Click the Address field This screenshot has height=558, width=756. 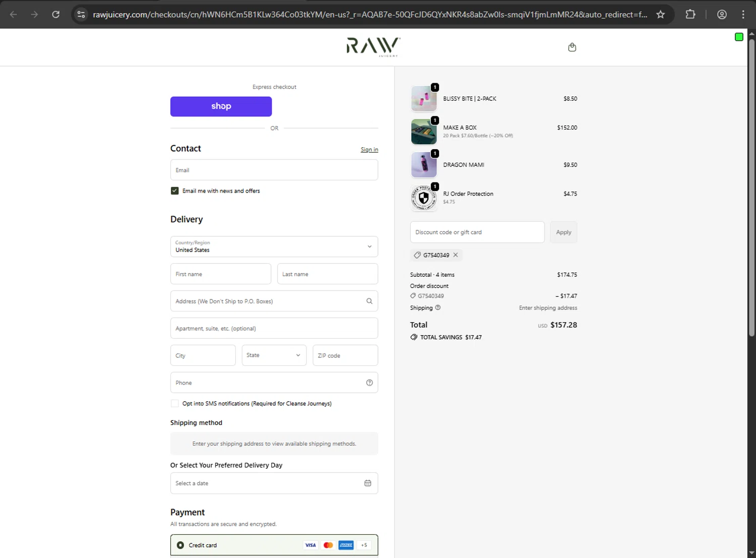click(x=274, y=301)
